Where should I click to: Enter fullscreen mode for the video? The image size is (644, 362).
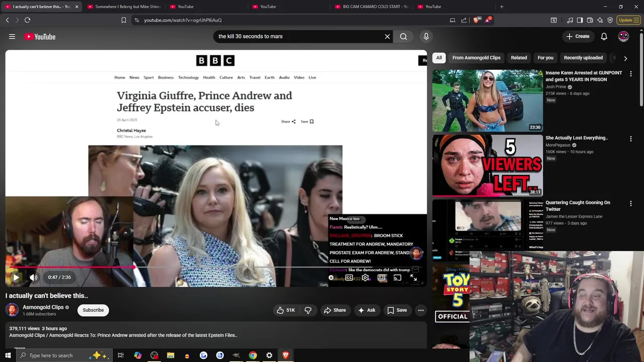(x=414, y=278)
